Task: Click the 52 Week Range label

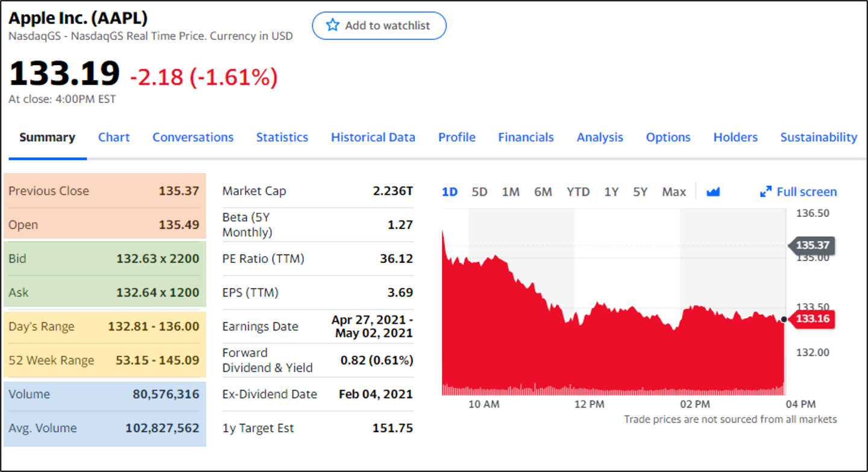Action: 51,360
